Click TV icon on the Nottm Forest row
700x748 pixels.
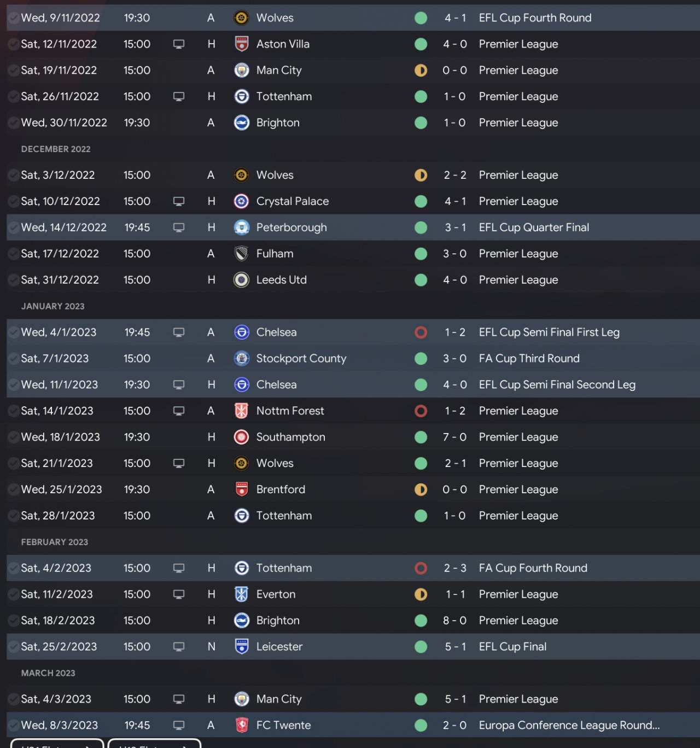(178, 411)
